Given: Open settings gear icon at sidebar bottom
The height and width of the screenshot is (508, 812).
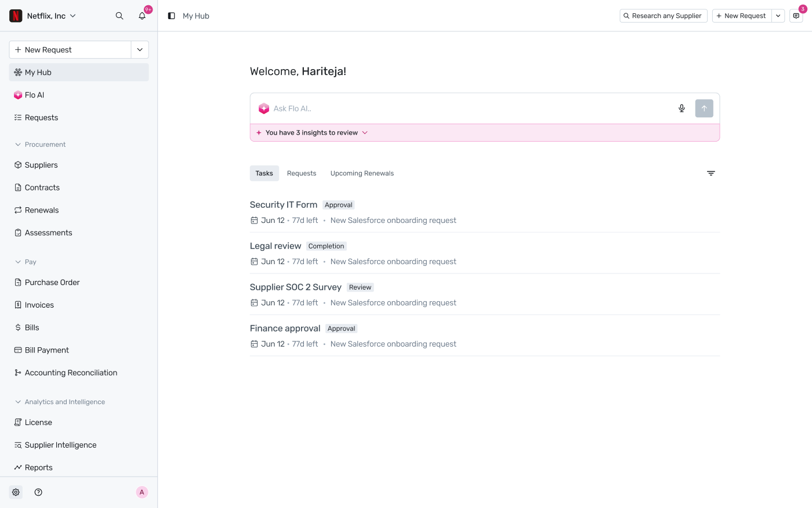Looking at the screenshot, I should tap(16, 492).
